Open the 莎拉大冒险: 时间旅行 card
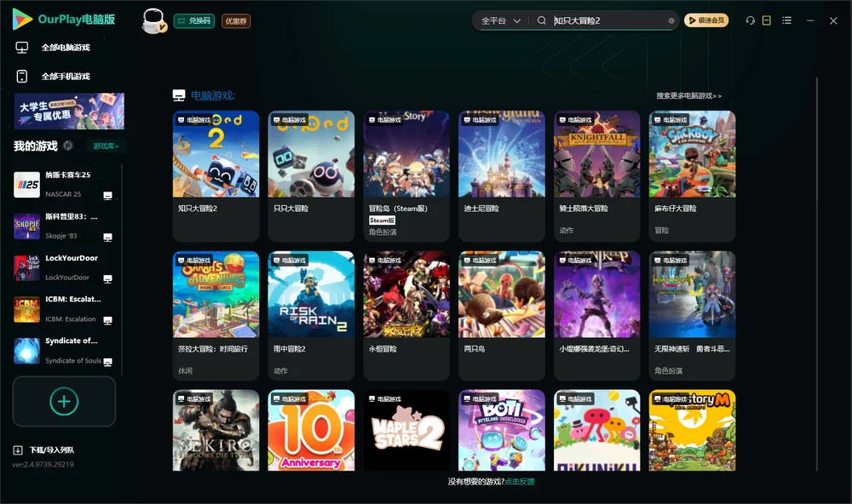Viewport: 852px width, 504px height. [216, 316]
